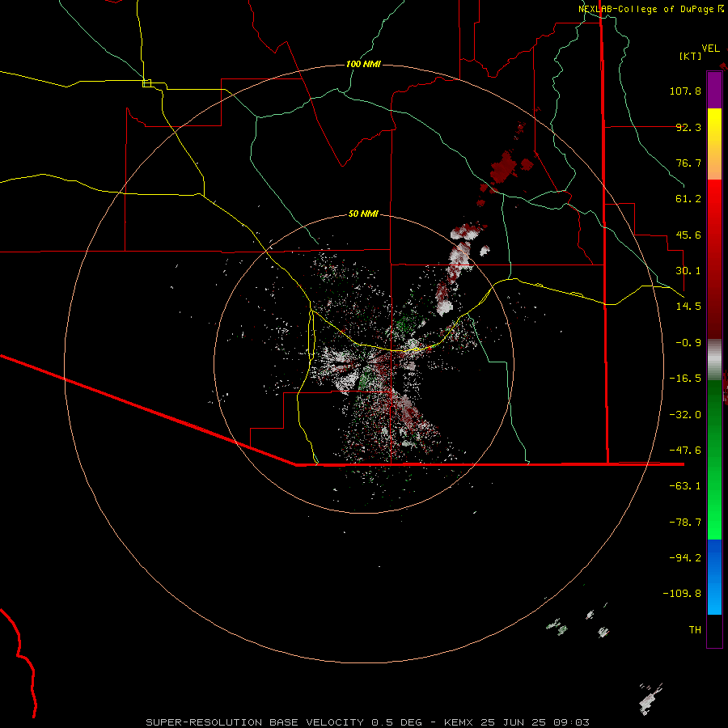Click the blue segment of velocity color bar
The width and height of the screenshot is (728, 728).
(714, 577)
